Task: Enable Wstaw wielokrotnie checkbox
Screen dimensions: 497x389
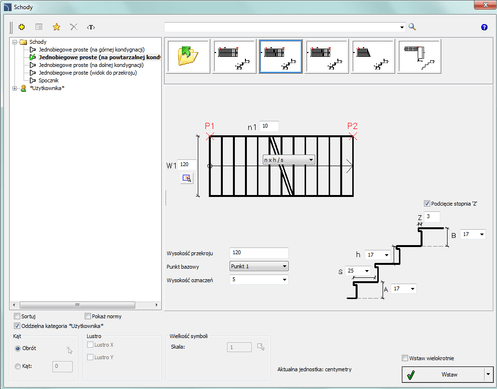Action: click(405, 358)
